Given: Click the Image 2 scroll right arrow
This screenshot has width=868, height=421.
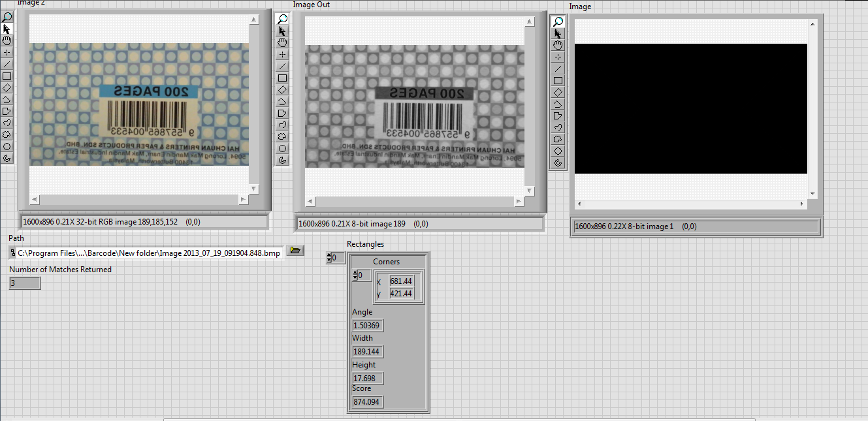Looking at the screenshot, I should pos(244,199).
